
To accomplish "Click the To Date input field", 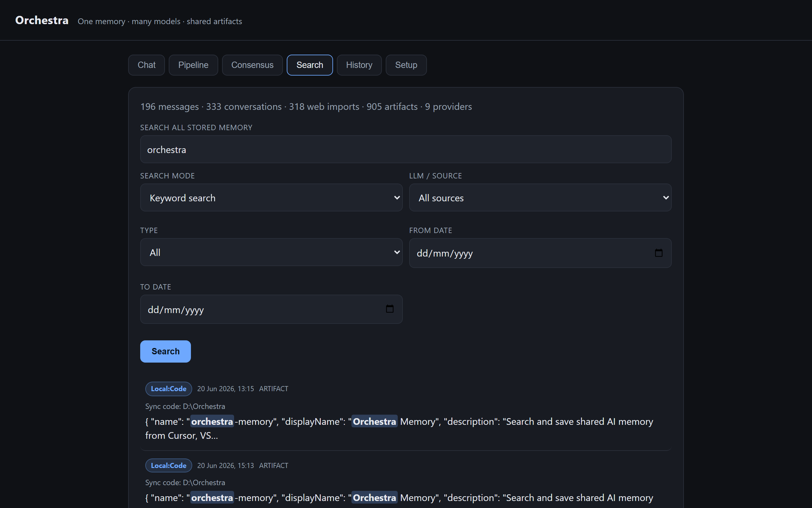I will pyautogui.click(x=271, y=310).
